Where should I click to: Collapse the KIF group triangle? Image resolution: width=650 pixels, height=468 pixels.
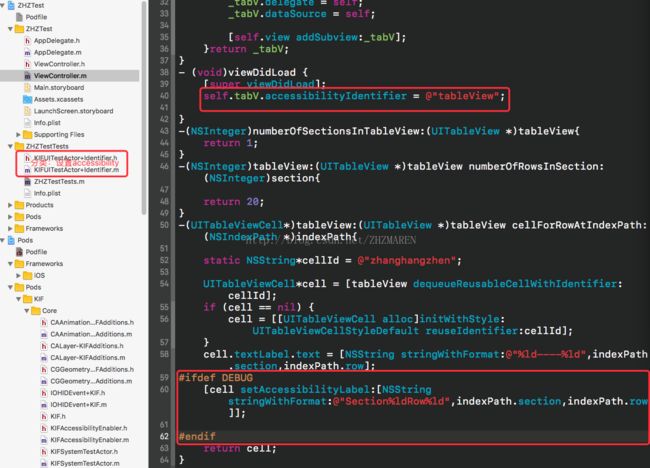(x=18, y=299)
